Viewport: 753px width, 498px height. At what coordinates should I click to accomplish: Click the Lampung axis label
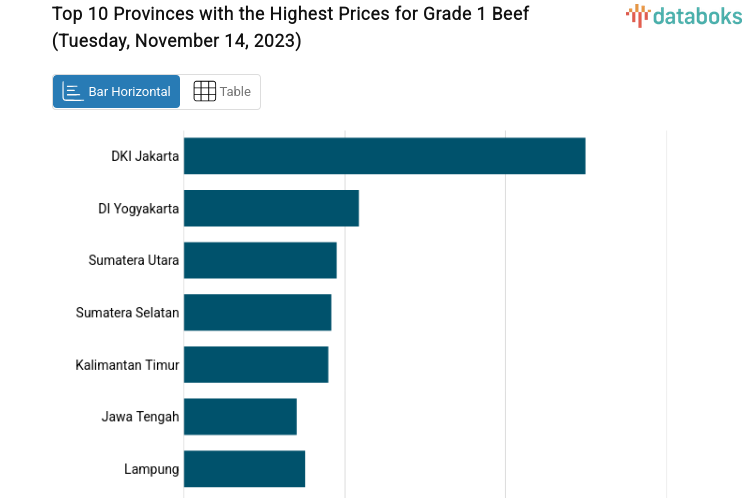pos(151,468)
